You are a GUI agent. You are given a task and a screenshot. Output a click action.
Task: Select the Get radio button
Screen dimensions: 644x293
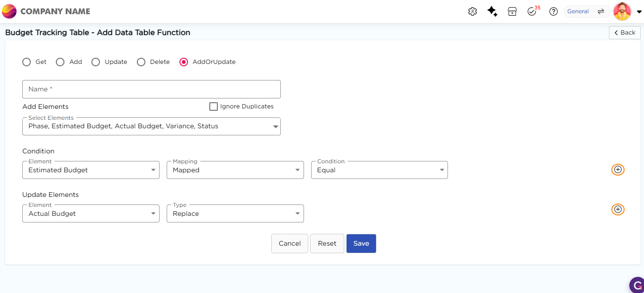(27, 62)
